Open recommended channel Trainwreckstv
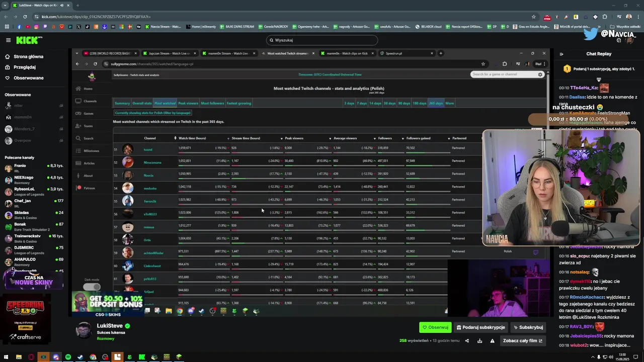This screenshot has width=644, height=362. (x=33, y=238)
